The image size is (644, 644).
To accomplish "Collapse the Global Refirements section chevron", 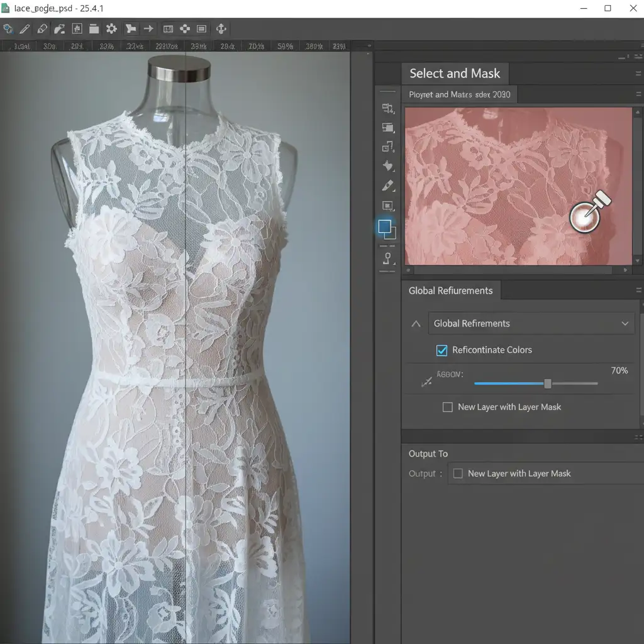I will point(416,324).
